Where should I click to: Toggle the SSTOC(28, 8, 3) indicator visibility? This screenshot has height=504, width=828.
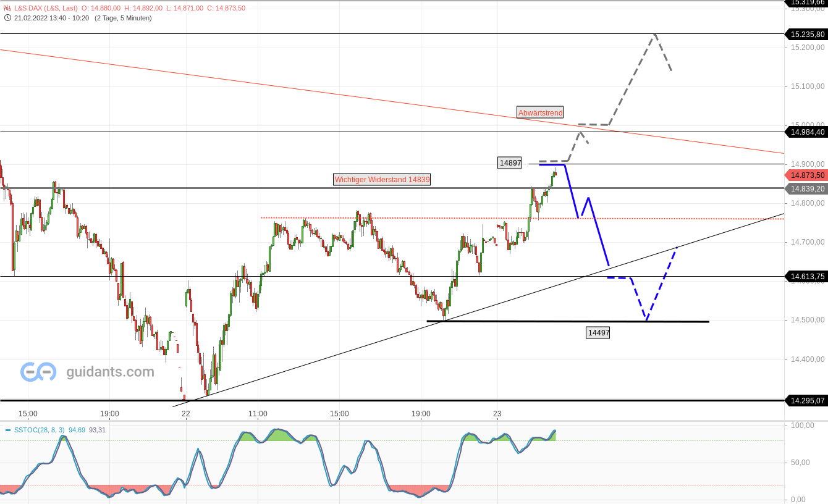[x=39, y=429]
